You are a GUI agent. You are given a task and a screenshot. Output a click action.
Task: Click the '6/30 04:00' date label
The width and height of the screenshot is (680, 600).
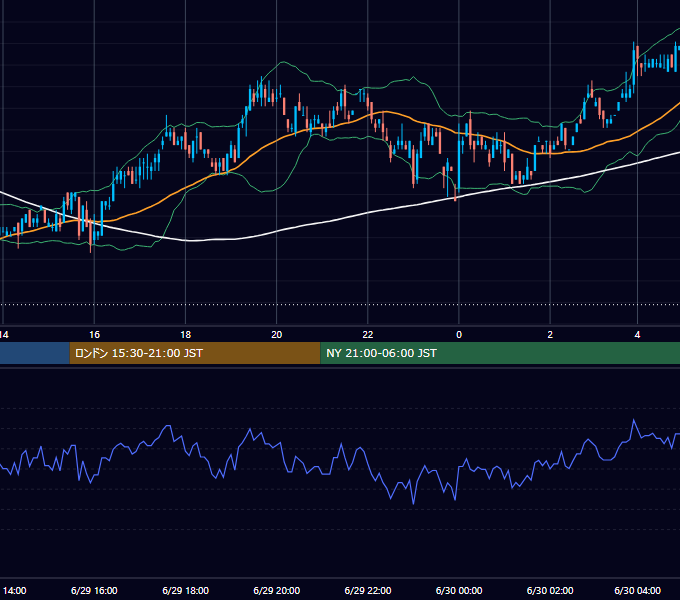coord(638,590)
